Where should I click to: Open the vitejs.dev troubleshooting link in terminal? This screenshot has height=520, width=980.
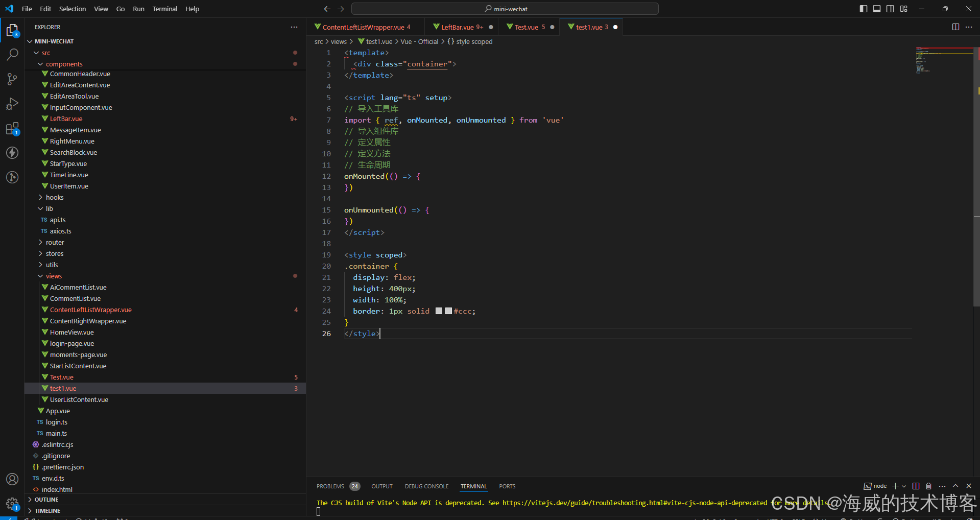[x=635, y=503]
